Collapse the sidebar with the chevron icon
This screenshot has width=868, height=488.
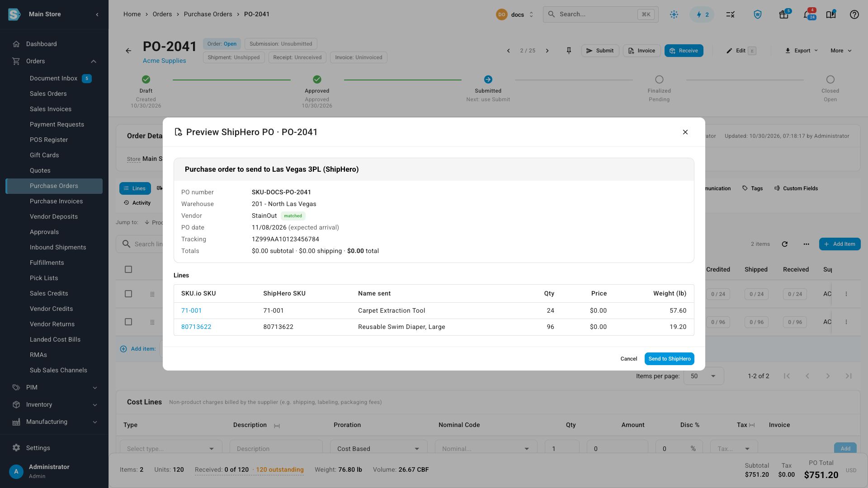click(x=97, y=14)
